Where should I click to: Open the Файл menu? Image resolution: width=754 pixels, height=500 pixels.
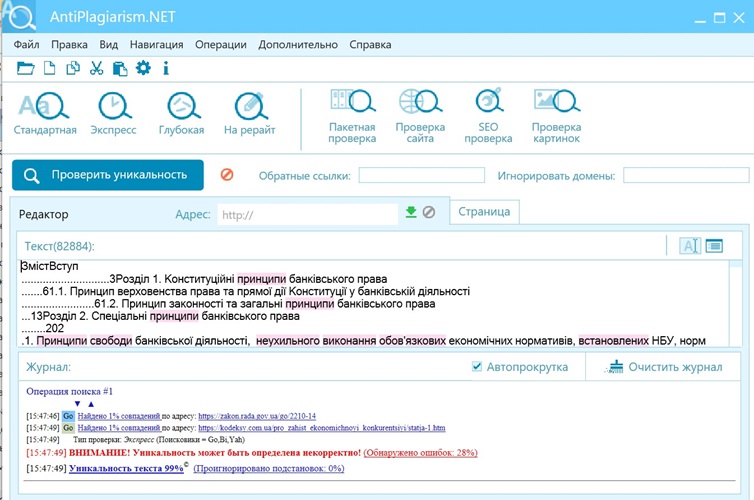(26, 45)
